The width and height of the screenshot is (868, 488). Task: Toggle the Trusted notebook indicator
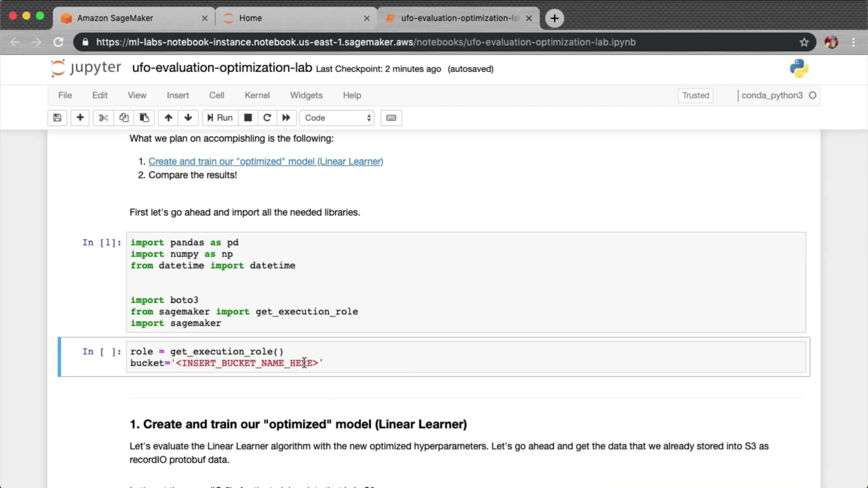[x=695, y=95]
